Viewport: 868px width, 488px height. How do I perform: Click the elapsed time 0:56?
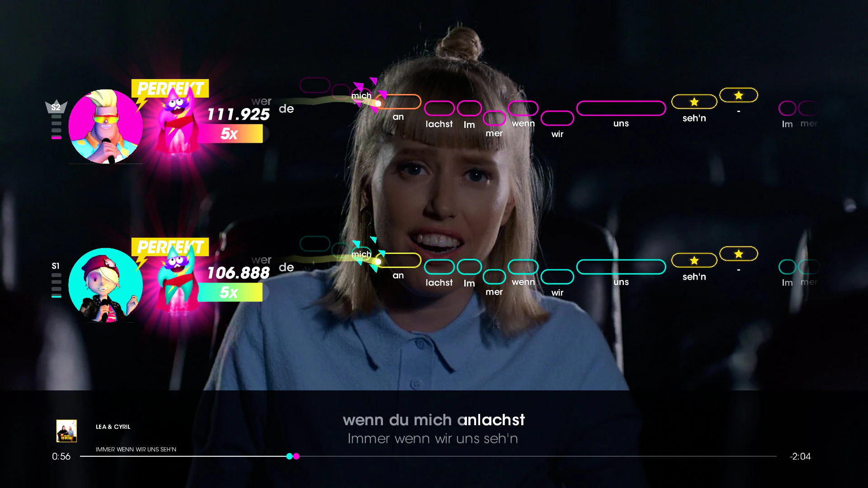[x=61, y=456]
